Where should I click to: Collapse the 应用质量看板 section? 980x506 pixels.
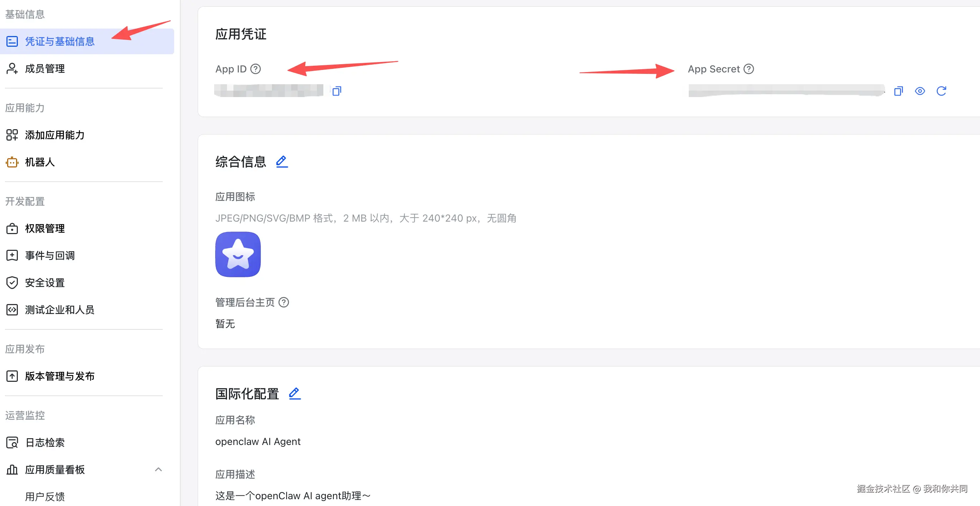pos(159,470)
